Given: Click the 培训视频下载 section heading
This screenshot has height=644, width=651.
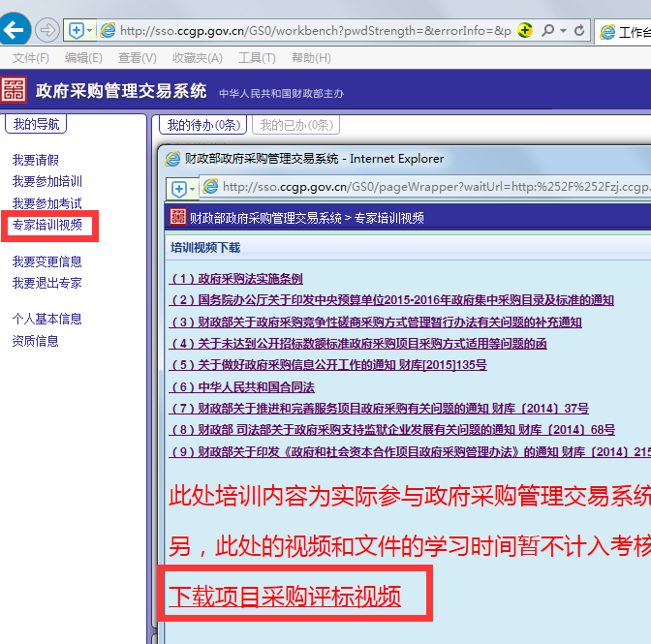Looking at the screenshot, I should pos(205,248).
